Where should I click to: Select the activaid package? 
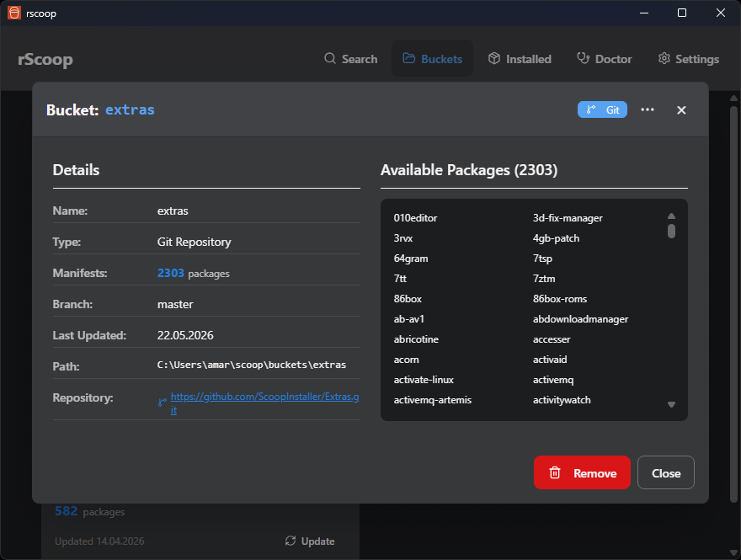(550, 360)
